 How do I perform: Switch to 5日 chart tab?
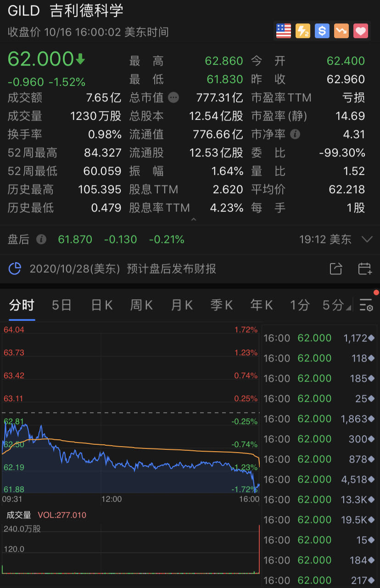click(61, 305)
